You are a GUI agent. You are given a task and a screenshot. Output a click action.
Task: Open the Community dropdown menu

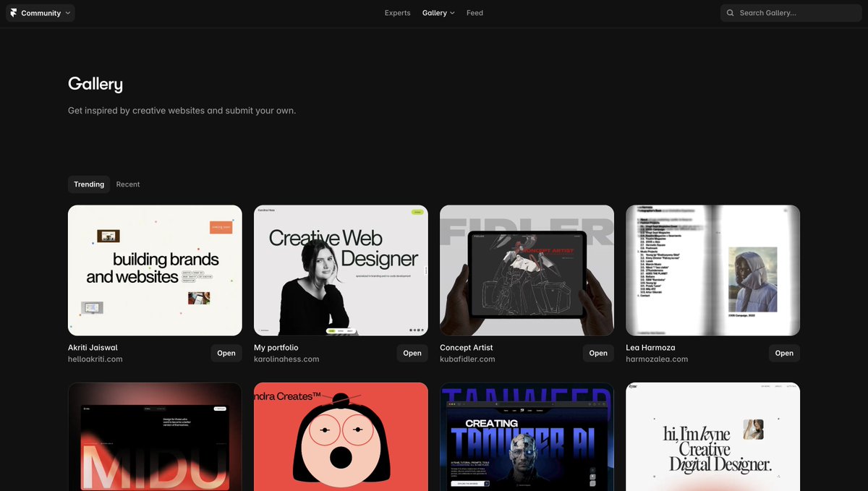41,13
